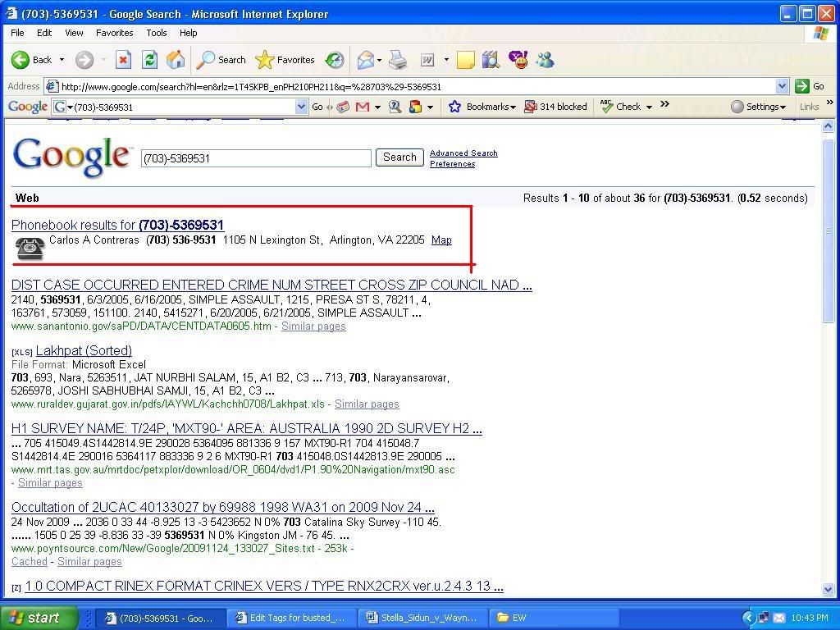Expand the address bar dropdown

(782, 86)
